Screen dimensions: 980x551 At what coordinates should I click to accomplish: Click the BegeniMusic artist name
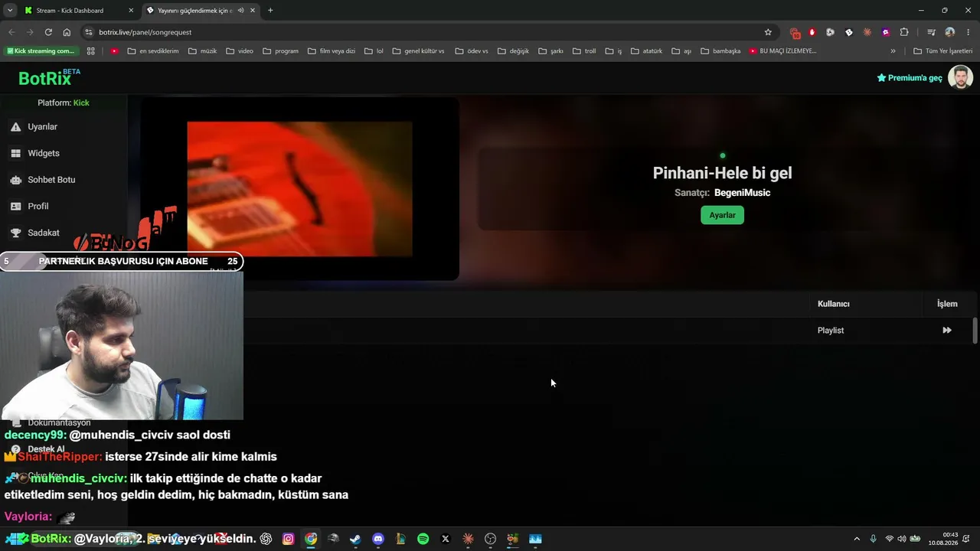point(742,193)
